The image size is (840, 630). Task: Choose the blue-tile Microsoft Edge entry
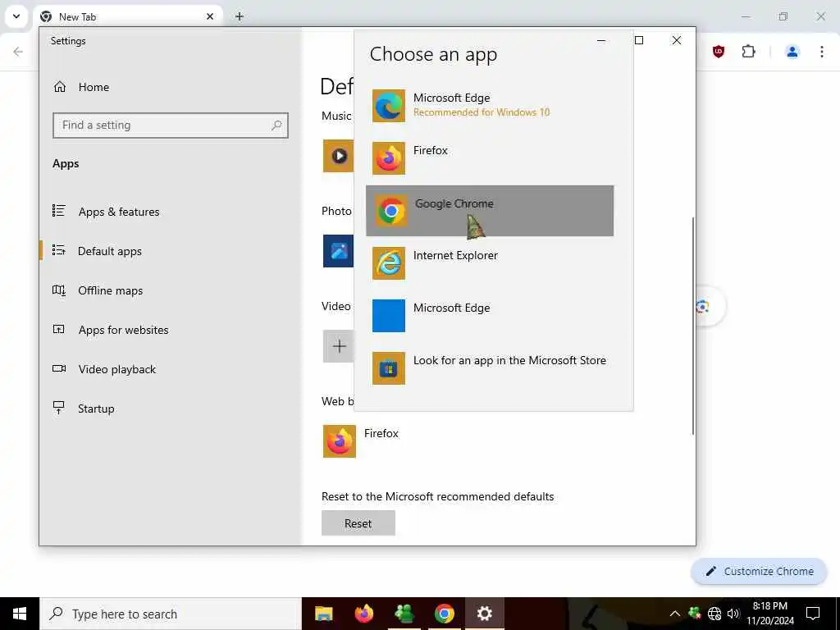[x=490, y=316]
